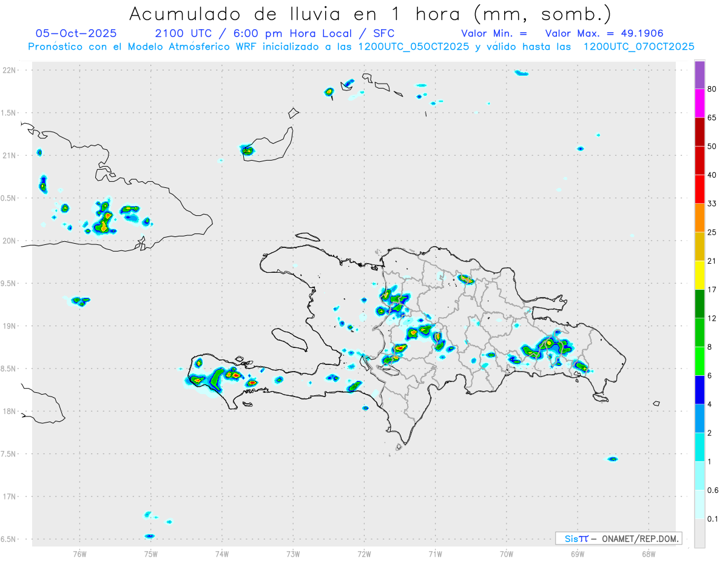The height and width of the screenshot is (562, 728).
Task: Click the legend value "25"
Action: pyautogui.click(x=712, y=232)
